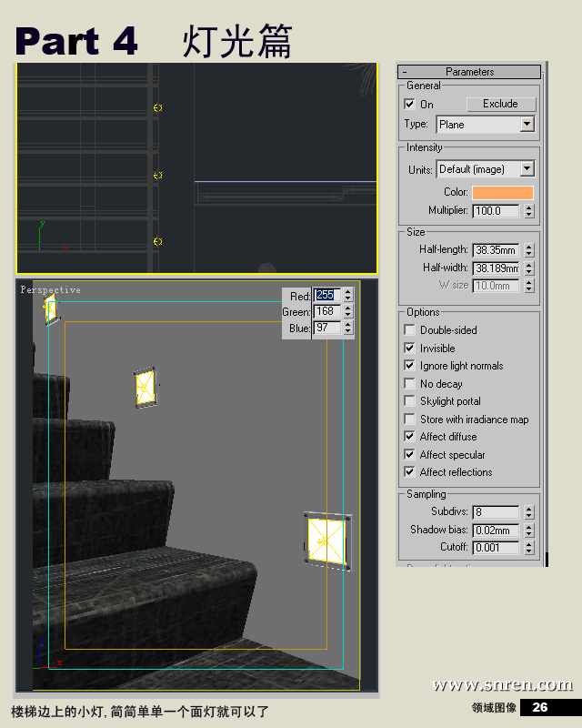Image resolution: width=582 pixels, height=728 pixels.
Task: Toggle the light On checkbox
Action: point(409,105)
